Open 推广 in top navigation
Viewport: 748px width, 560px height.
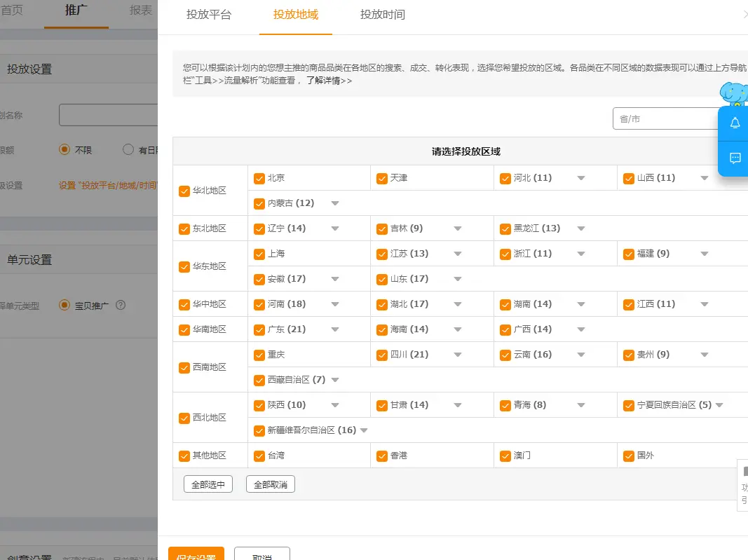76,10
